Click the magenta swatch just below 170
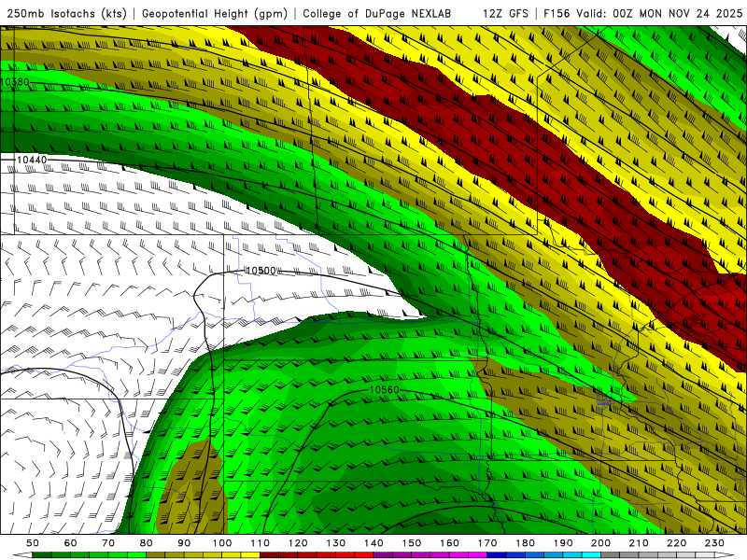The image size is (747, 560). [x=477, y=555]
